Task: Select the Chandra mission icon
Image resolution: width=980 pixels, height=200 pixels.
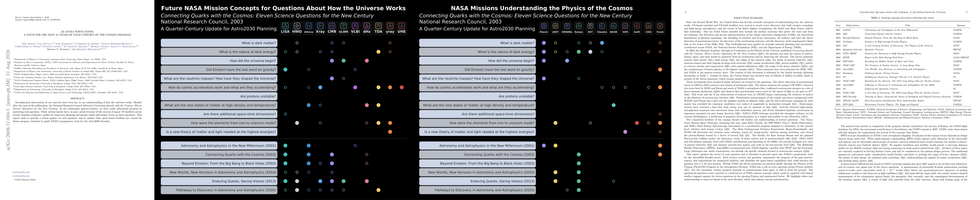Action: click(602, 26)
